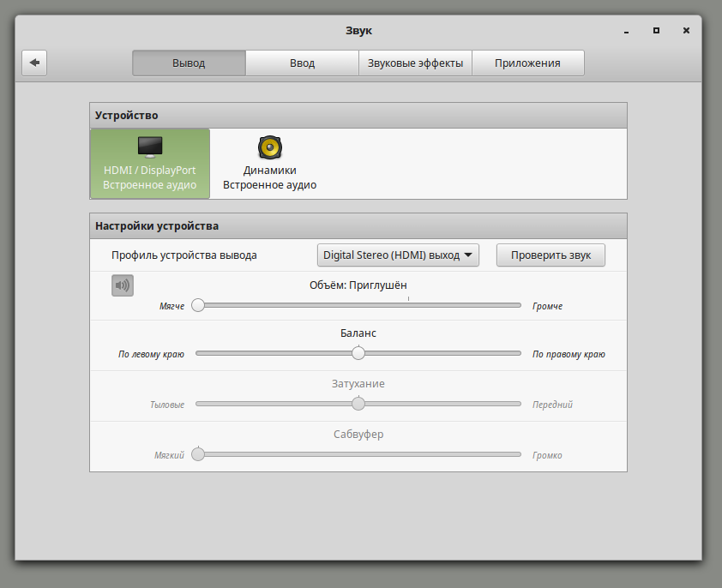The width and height of the screenshot is (722, 588).
Task: Go to the Приложения tab
Action: [x=527, y=63]
